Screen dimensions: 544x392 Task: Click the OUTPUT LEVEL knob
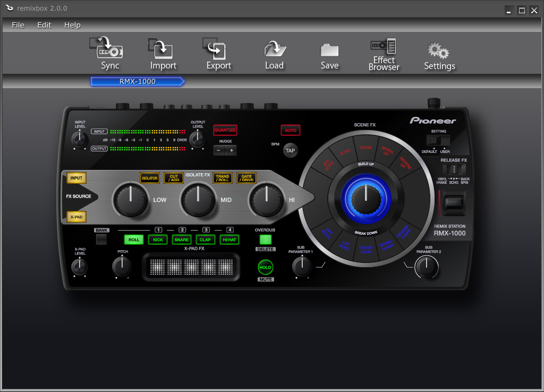coord(198,139)
